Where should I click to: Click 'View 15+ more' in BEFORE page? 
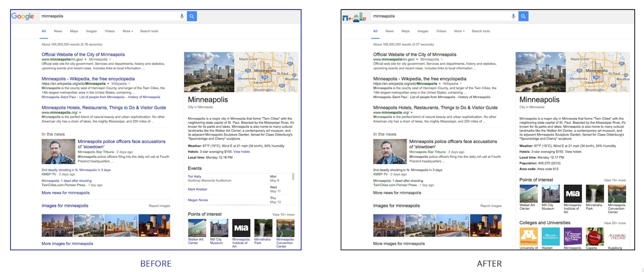[x=283, y=214]
